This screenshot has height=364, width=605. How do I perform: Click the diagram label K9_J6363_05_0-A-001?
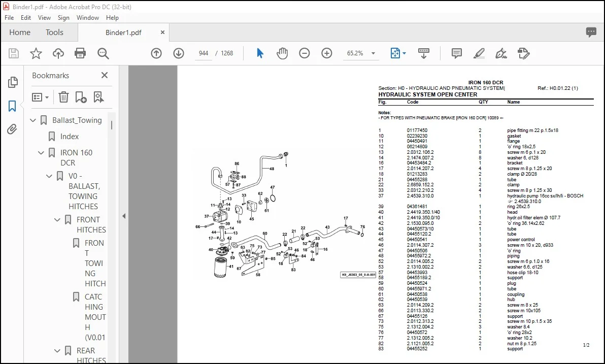point(358,275)
